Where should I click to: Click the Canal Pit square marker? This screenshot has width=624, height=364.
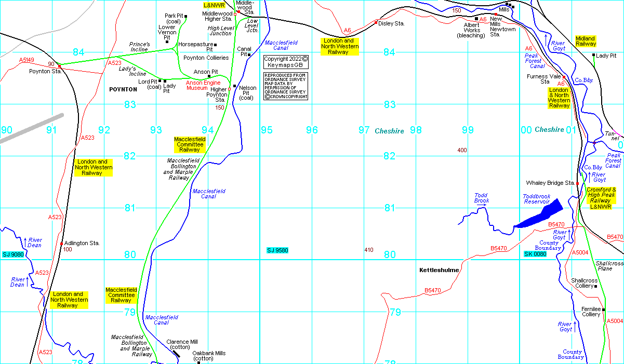249,55
